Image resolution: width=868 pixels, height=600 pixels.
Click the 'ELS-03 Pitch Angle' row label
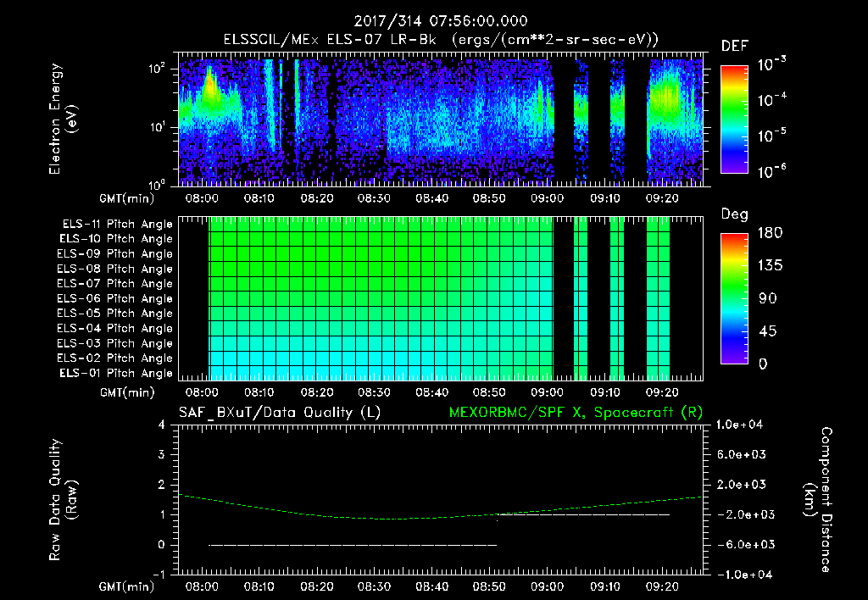tap(114, 343)
